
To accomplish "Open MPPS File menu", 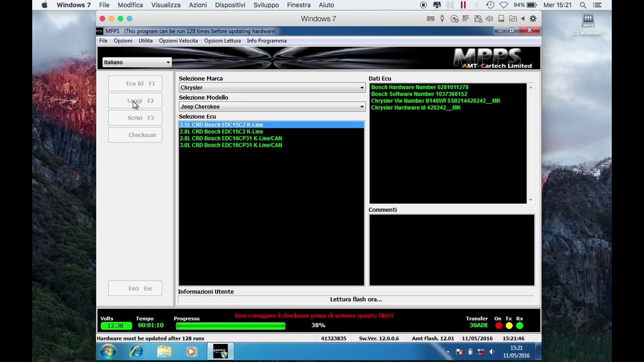I will 103,41.
